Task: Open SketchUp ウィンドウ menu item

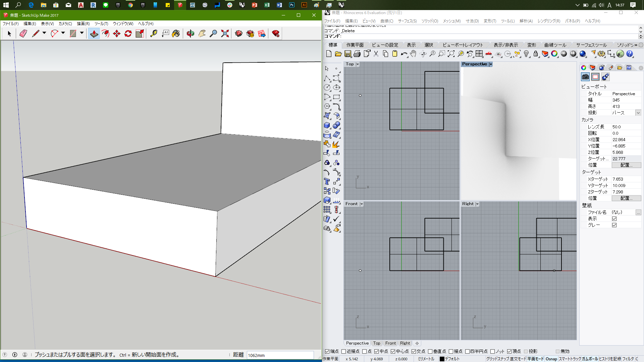Action: click(123, 23)
